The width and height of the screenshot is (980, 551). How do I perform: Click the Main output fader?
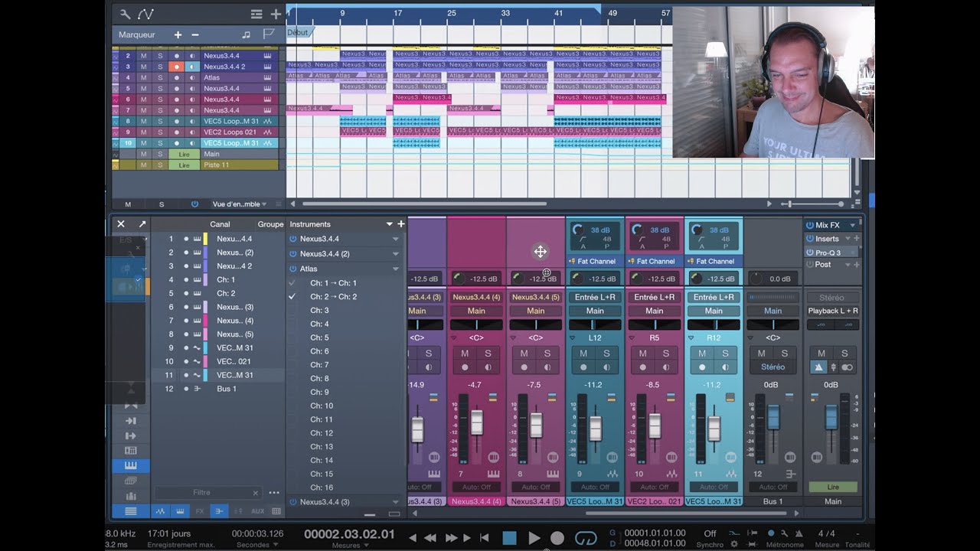(831, 418)
